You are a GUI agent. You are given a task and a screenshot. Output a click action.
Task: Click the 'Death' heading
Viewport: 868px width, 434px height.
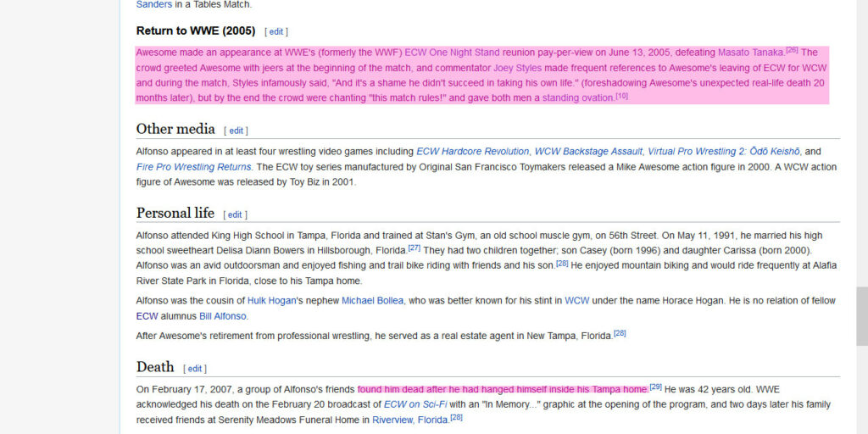click(x=155, y=367)
